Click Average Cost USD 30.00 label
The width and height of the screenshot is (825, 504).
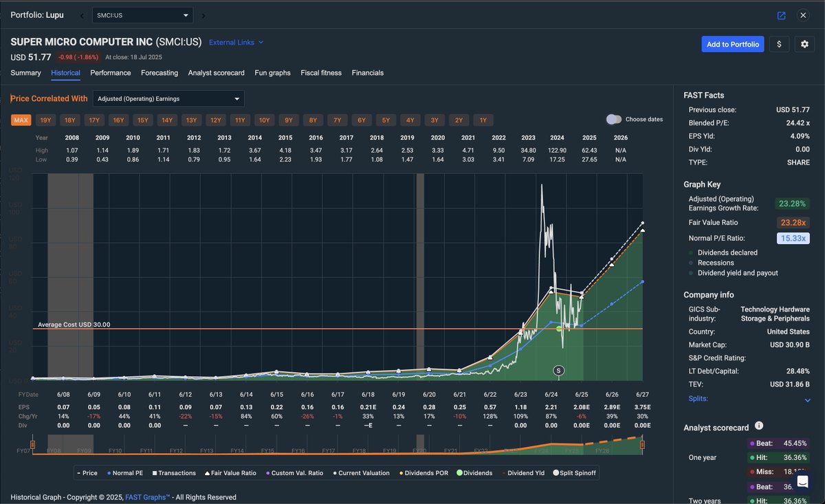[x=74, y=325]
